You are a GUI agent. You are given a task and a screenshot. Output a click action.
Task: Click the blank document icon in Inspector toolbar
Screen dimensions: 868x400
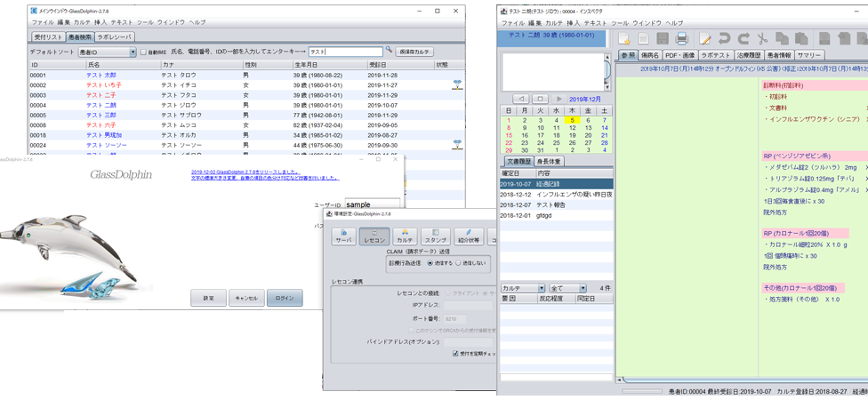643,38
